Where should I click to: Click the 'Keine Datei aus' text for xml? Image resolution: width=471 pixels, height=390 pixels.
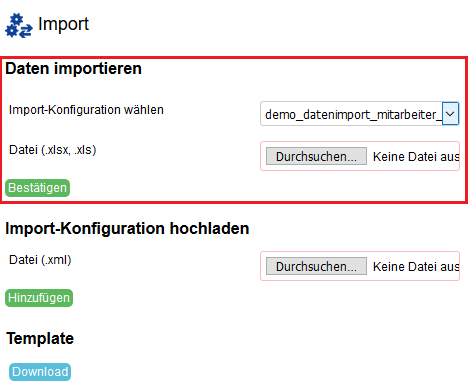click(x=416, y=266)
